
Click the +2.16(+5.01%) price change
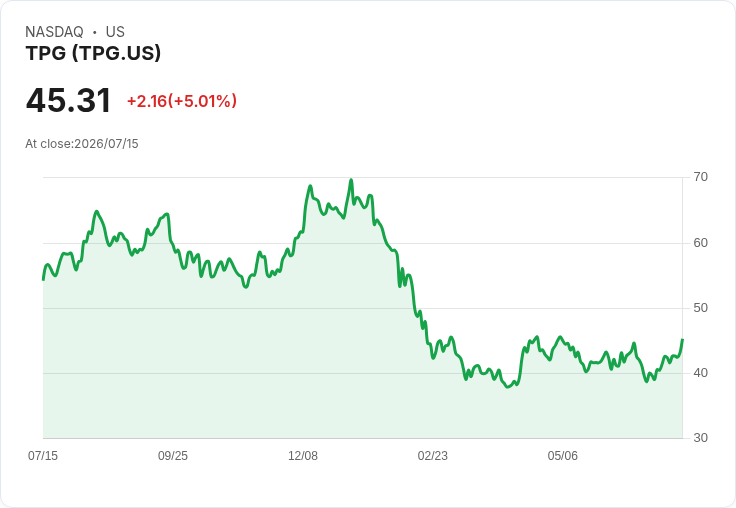(182, 101)
